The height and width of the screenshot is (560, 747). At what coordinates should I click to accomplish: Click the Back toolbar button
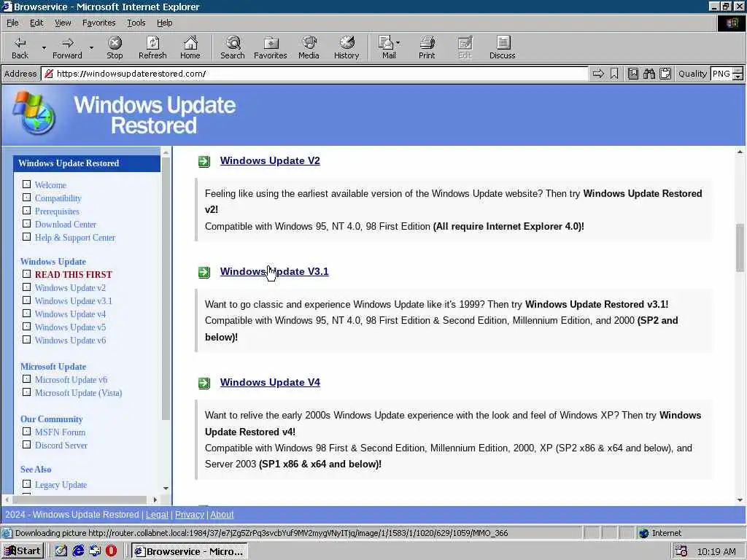[20, 47]
